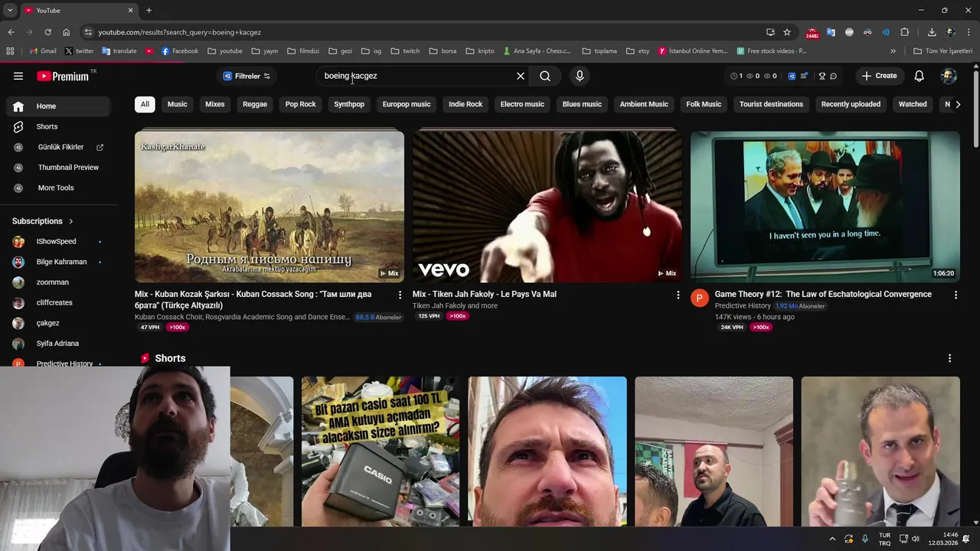Click the Google Translate extension icon
This screenshot has height=551, width=980.
[x=831, y=32]
